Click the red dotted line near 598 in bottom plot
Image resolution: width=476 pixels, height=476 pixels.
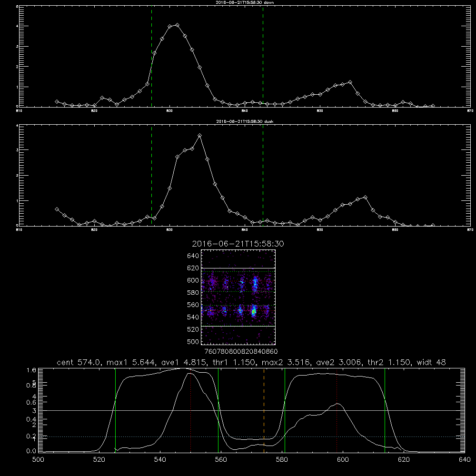pyautogui.click(x=337, y=410)
